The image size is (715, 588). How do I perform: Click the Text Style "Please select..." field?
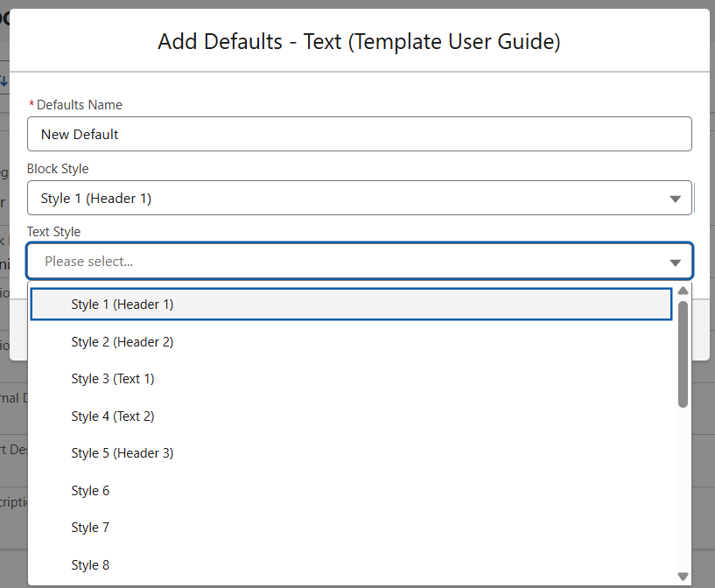(350, 262)
